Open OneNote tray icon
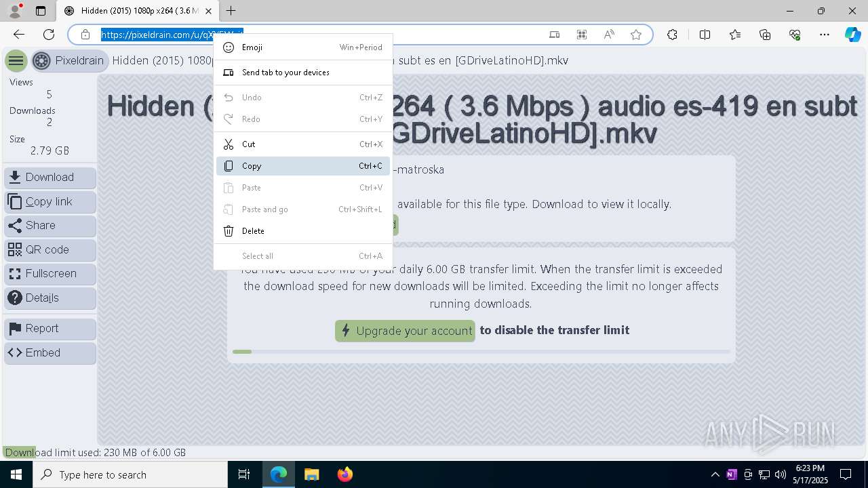Screen dimensions: 868x488 731,474
